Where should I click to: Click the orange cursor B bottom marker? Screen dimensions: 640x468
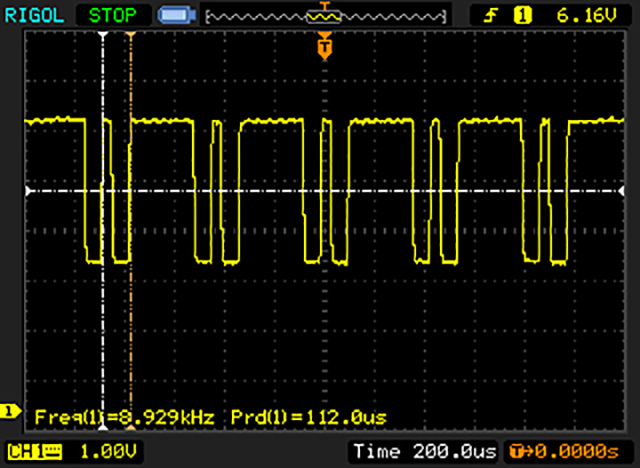click(131, 427)
